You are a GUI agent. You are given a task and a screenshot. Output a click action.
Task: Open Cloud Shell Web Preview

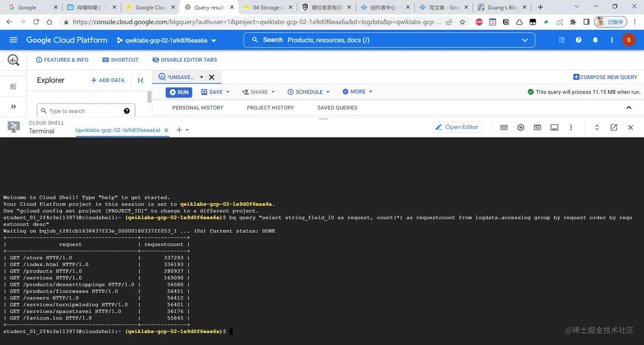click(538, 127)
